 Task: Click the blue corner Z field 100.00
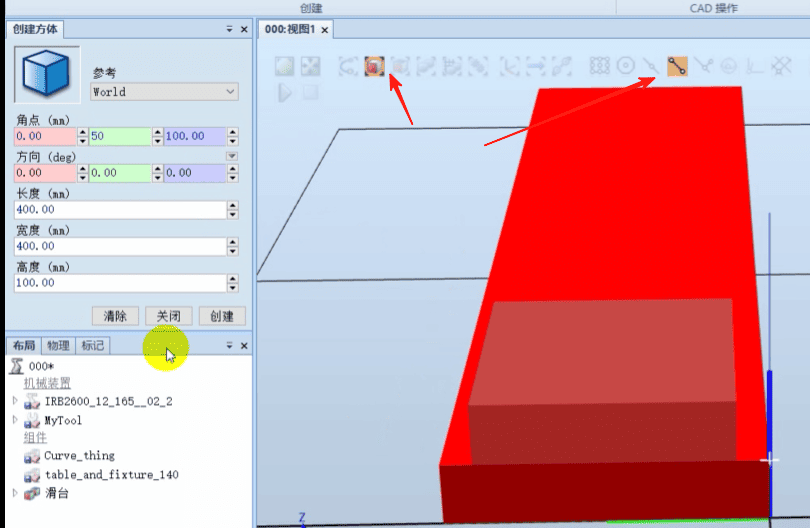[195, 136]
